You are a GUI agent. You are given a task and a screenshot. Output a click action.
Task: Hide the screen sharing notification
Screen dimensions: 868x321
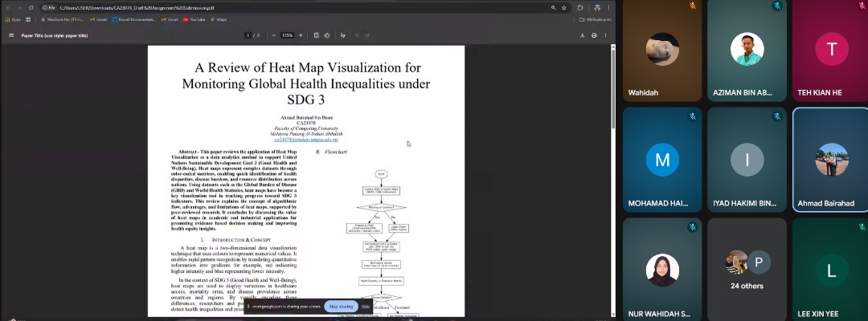pos(365,307)
